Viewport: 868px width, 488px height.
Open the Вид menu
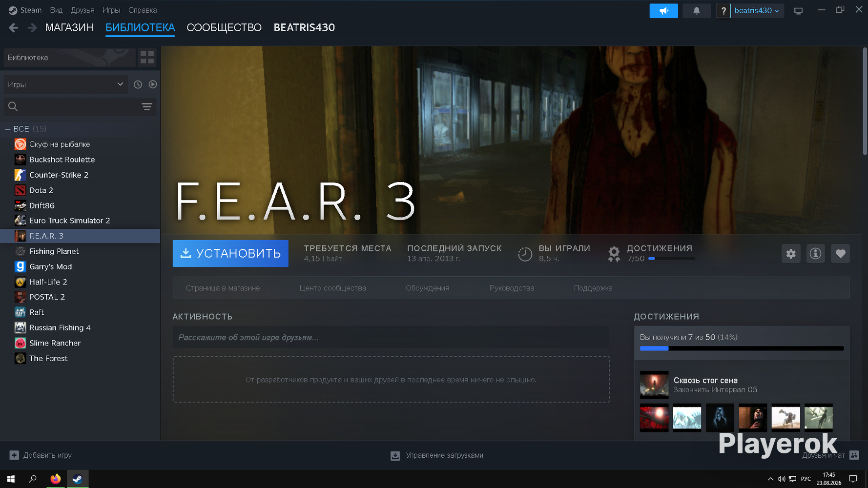tap(56, 10)
